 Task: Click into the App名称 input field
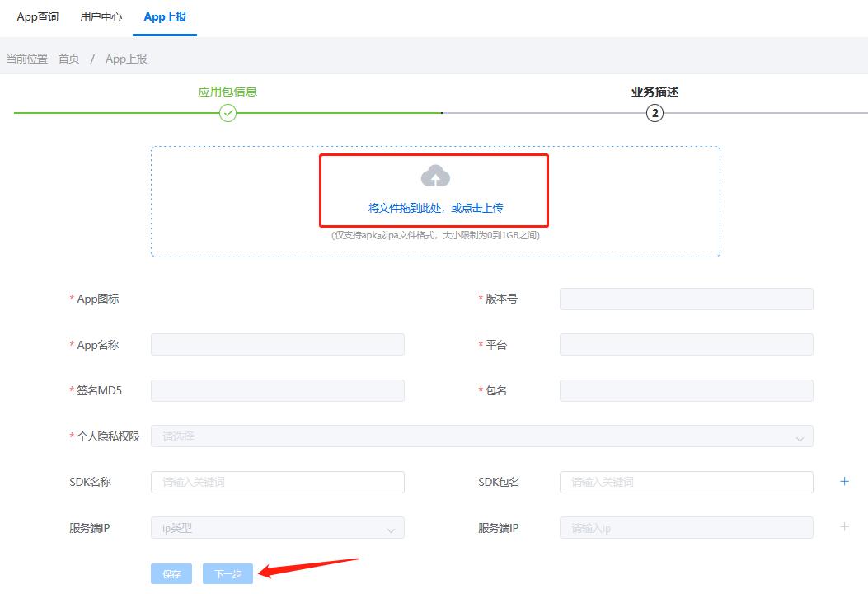click(277, 344)
